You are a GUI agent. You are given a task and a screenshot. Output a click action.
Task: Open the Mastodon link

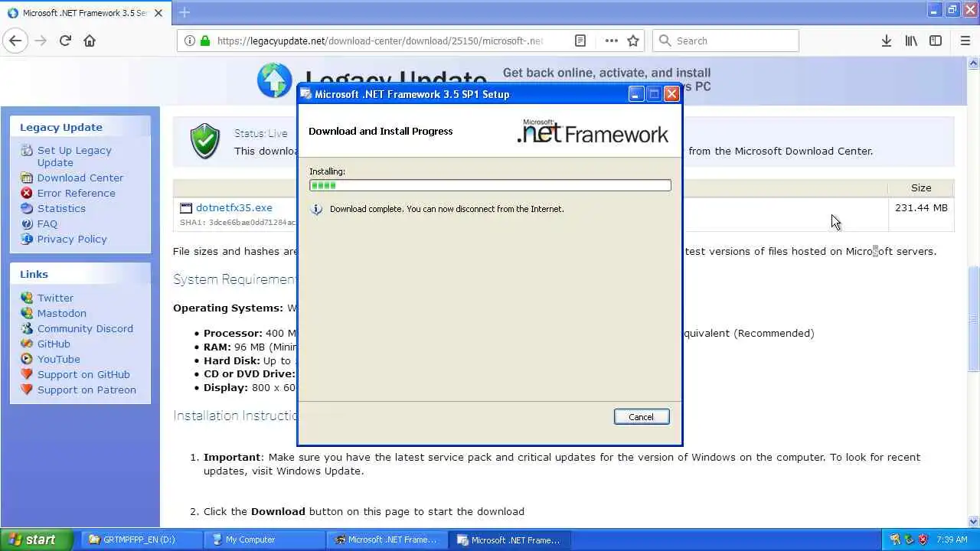[x=62, y=313]
